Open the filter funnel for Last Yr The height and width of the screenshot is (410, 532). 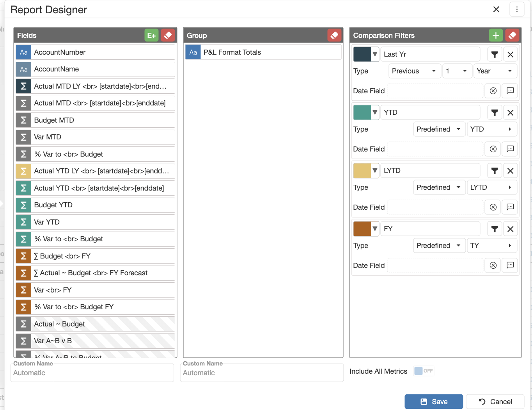click(x=495, y=54)
